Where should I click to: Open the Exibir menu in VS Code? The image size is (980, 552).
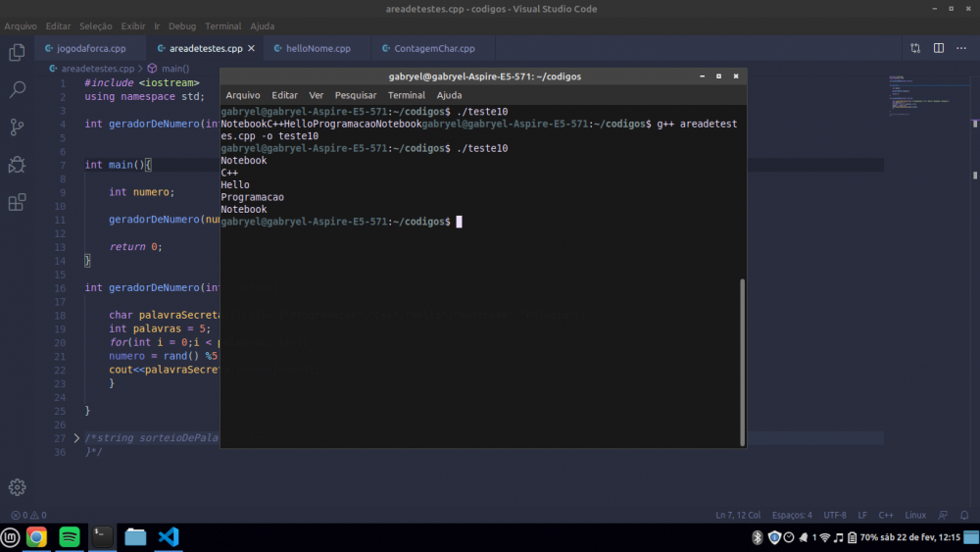tap(133, 26)
